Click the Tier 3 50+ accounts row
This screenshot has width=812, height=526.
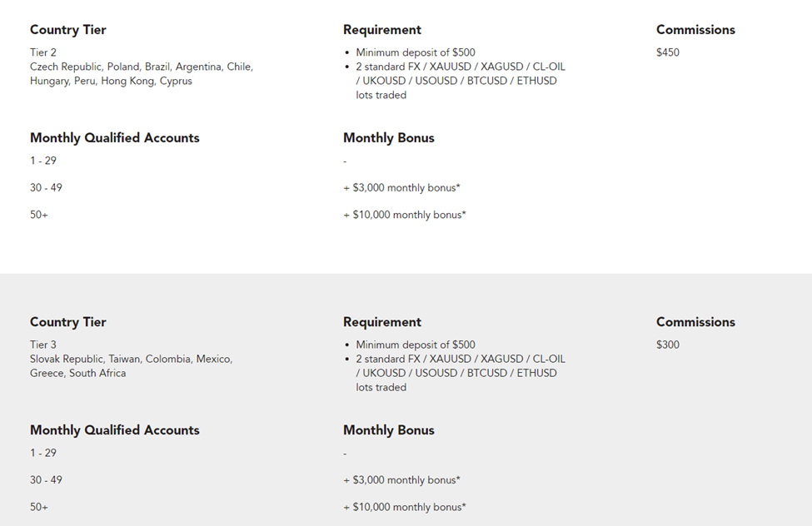point(39,507)
